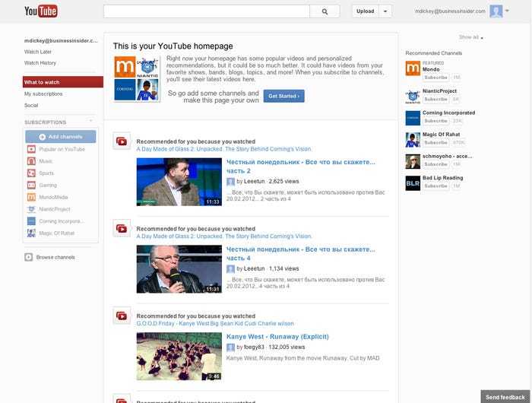Expand the Subscriptions section arrow
Viewport: 532px width, 403px height.
(x=90, y=121)
